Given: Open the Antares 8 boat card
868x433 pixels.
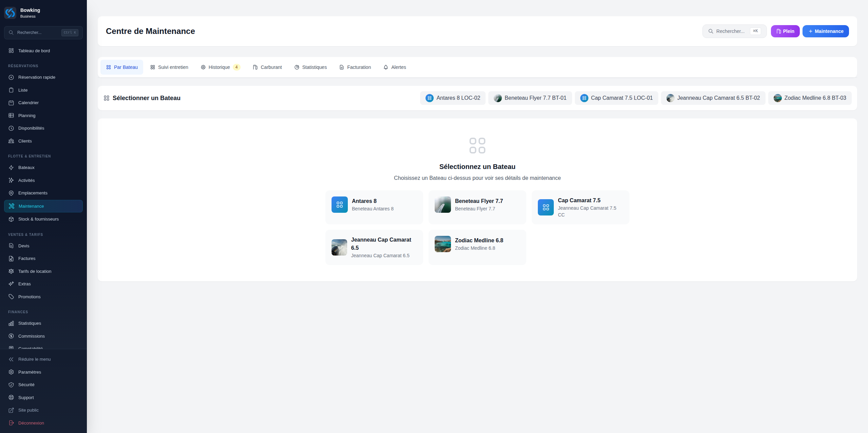Looking at the screenshot, I should pyautogui.click(x=374, y=207).
